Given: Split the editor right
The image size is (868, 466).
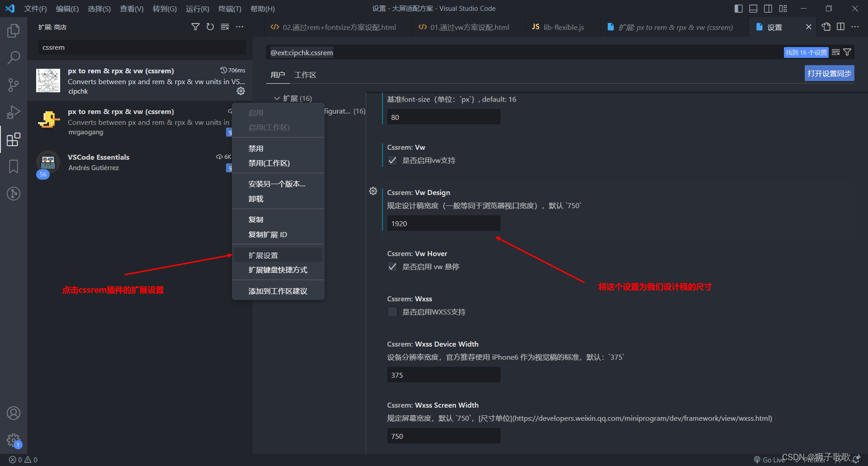Looking at the screenshot, I should point(840,27).
